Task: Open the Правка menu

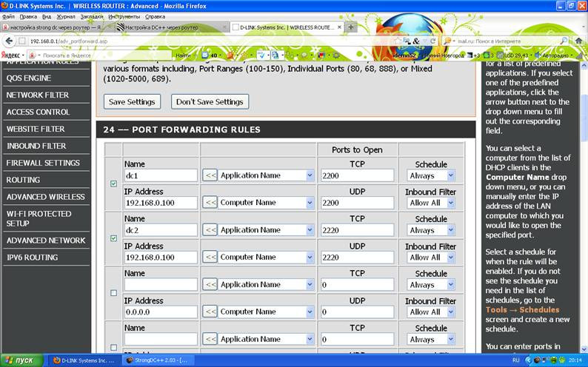Action: tap(28, 16)
